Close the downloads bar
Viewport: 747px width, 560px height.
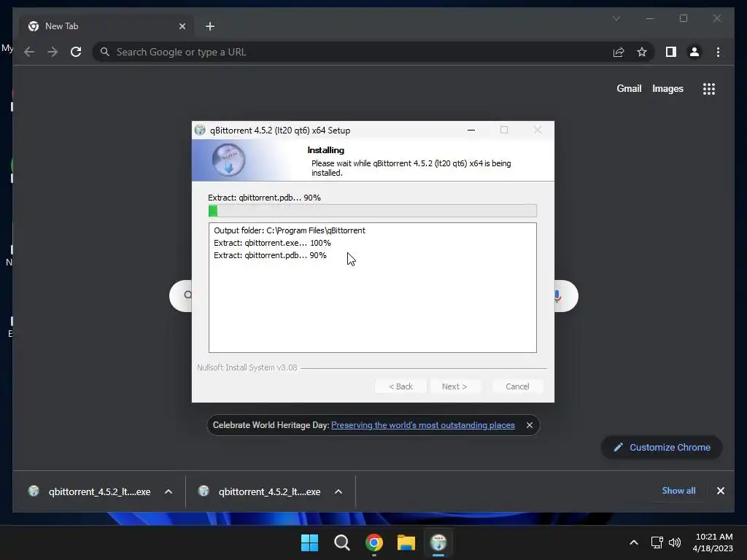coord(720,491)
